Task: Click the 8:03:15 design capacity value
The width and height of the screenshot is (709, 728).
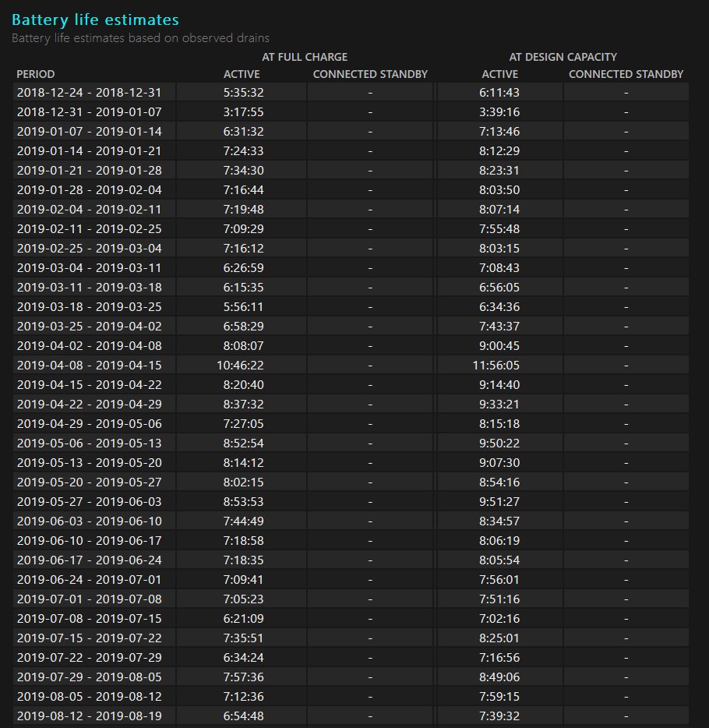Action: coord(499,249)
